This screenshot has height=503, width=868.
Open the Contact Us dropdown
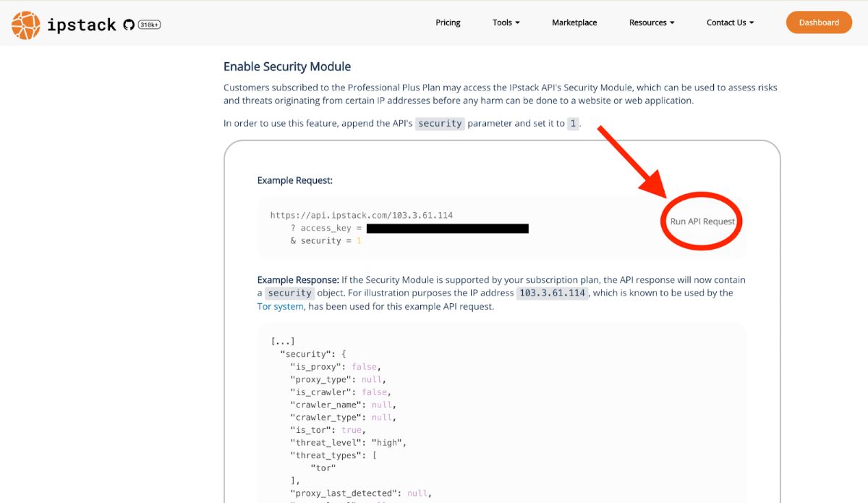(x=730, y=22)
